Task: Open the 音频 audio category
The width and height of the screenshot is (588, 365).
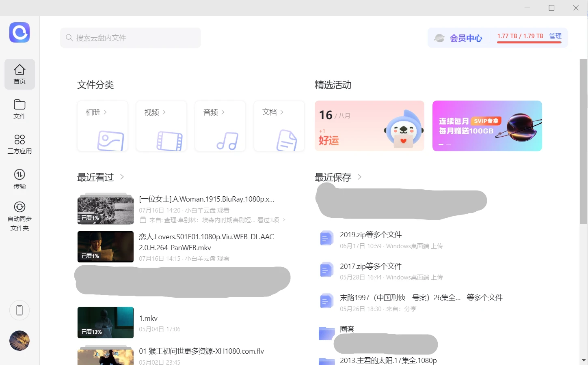Action: click(220, 126)
